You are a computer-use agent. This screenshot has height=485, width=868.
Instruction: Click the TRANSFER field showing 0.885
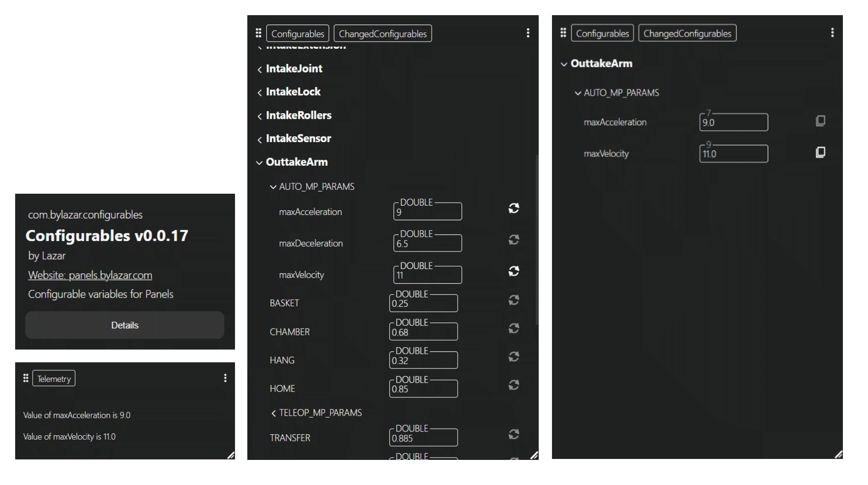424,438
